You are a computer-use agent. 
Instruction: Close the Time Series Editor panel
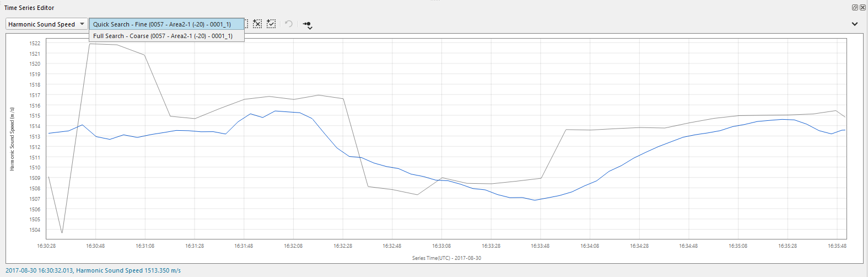862,8
